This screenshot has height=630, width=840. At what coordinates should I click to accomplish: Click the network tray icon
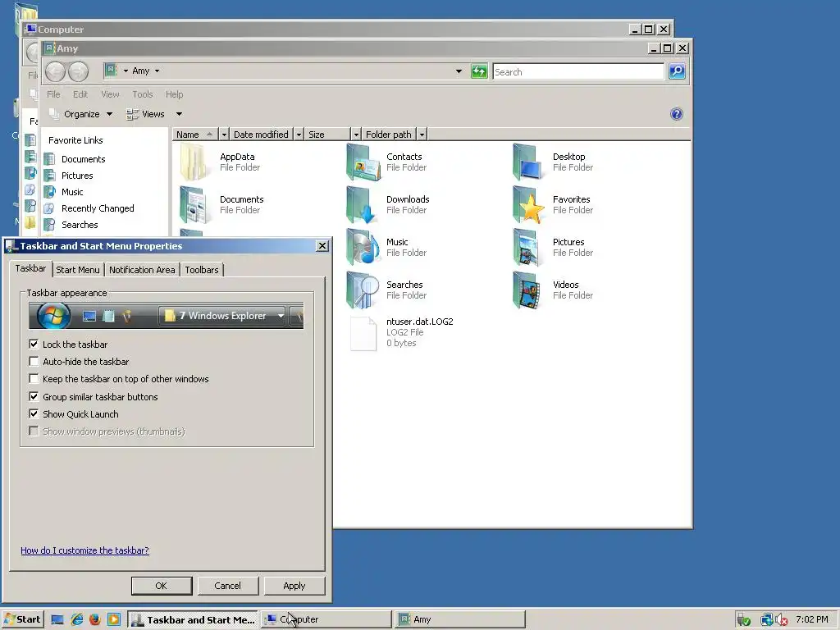(x=767, y=620)
